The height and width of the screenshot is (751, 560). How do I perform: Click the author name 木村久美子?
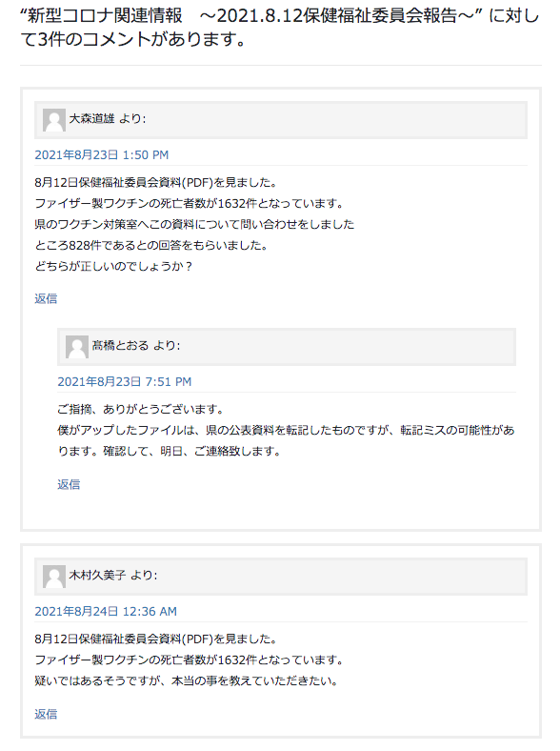(x=98, y=575)
